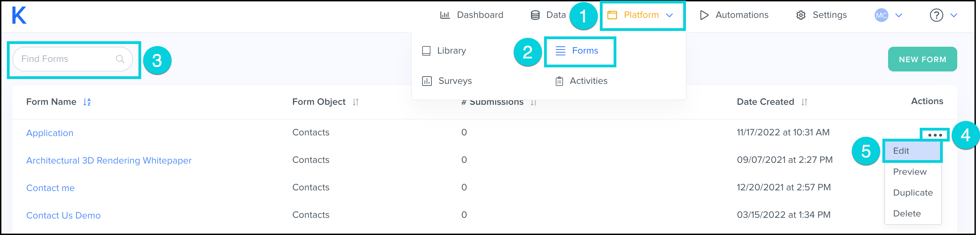Choose Edit from the actions menu

click(x=901, y=151)
